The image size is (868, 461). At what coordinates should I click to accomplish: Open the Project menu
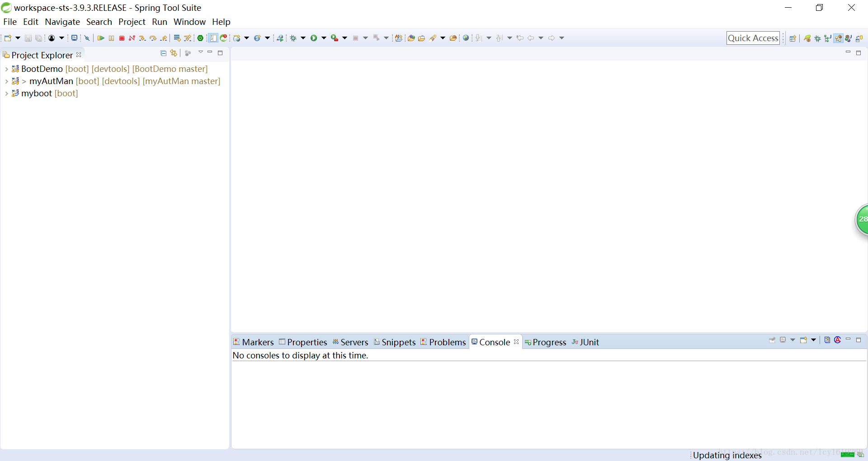[132, 22]
